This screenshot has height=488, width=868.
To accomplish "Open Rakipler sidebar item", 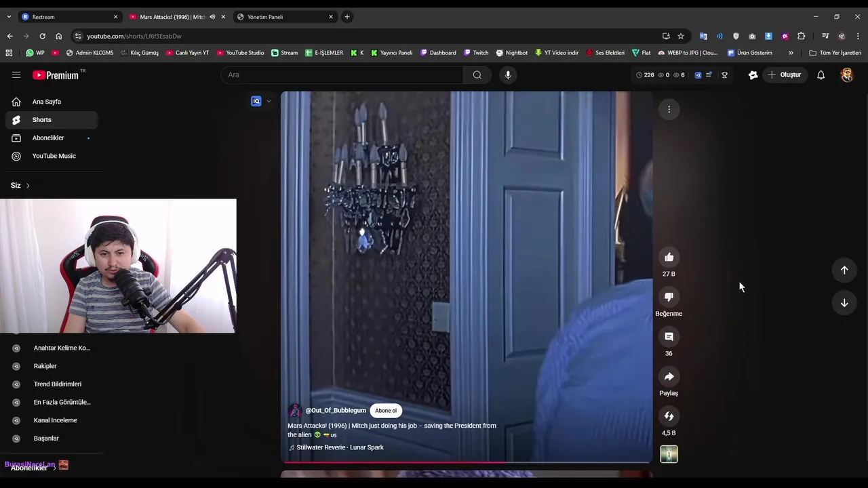I will 52,366.
